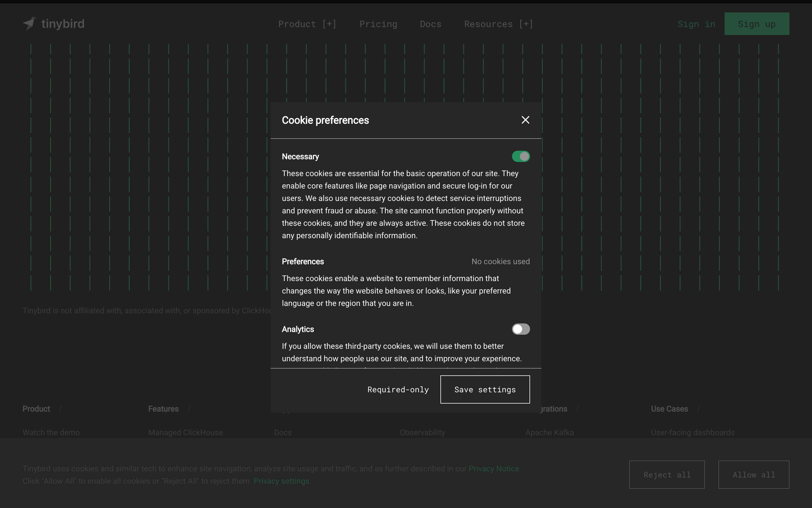Click Save settings button
The height and width of the screenshot is (508, 812).
click(x=485, y=389)
